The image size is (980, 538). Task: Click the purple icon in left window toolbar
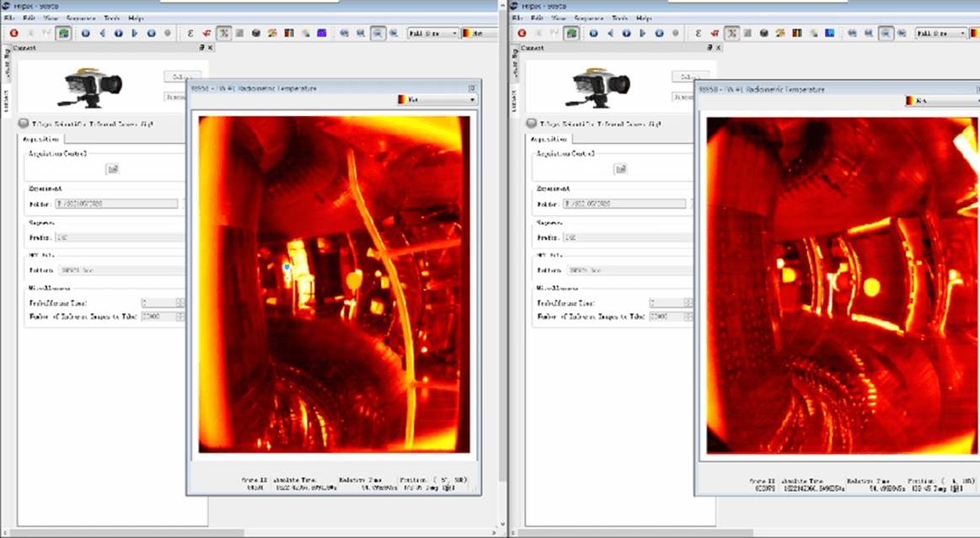[322, 34]
